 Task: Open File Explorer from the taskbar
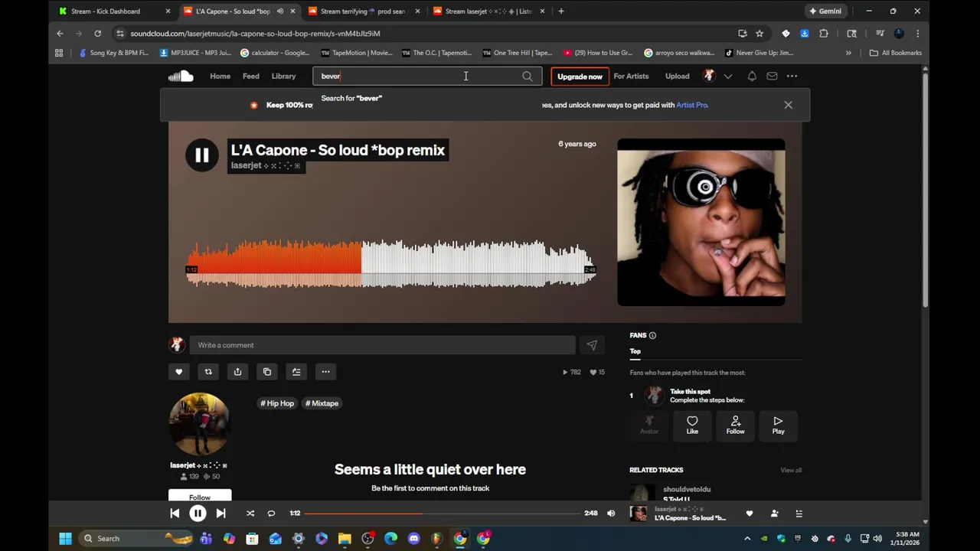[x=345, y=539]
